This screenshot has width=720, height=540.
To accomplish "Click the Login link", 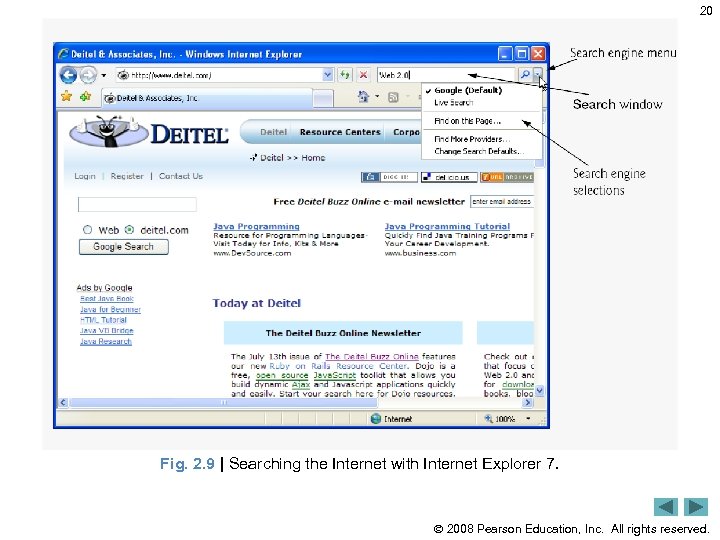I will click(x=85, y=176).
